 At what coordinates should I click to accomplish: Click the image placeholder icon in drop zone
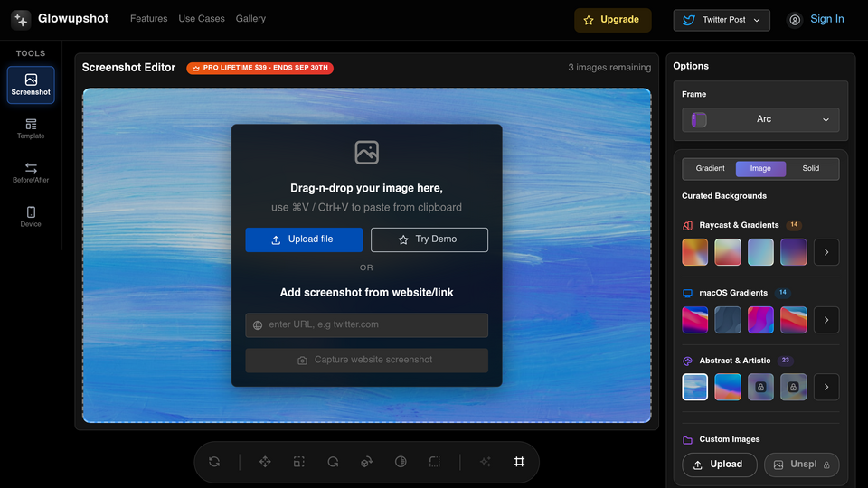pyautogui.click(x=366, y=152)
